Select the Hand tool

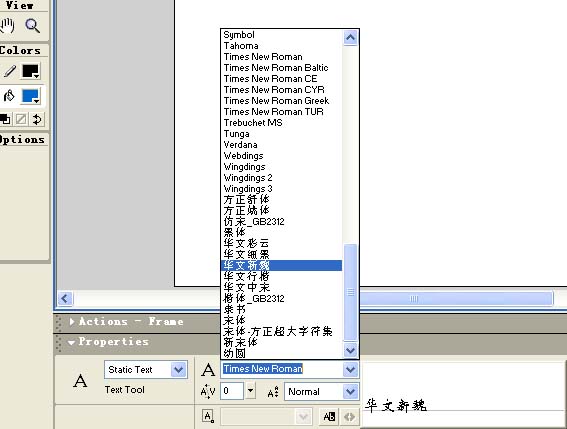tap(7, 26)
